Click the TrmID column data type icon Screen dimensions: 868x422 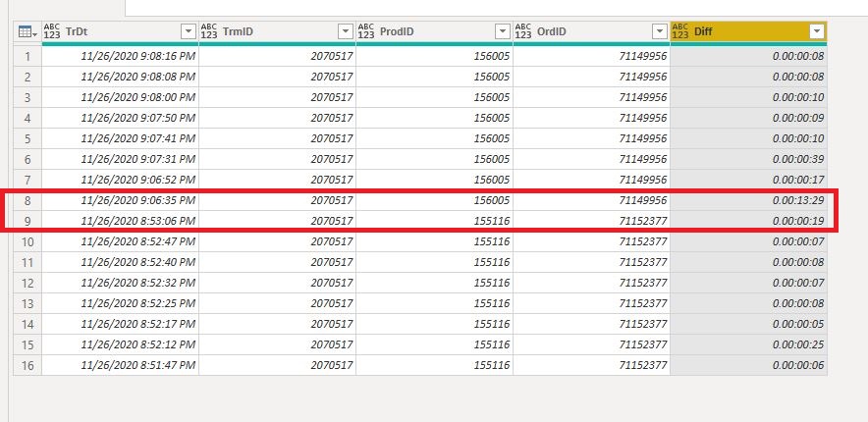point(209,31)
